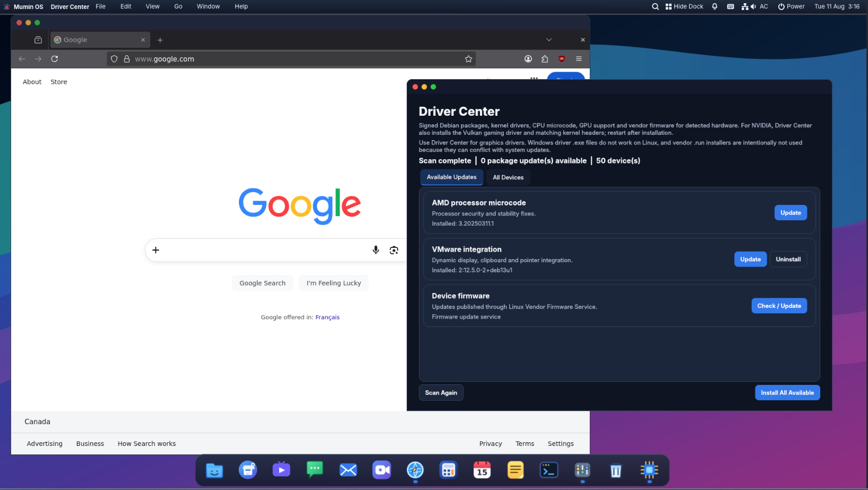Bookmark this page with the star icon

tap(468, 59)
